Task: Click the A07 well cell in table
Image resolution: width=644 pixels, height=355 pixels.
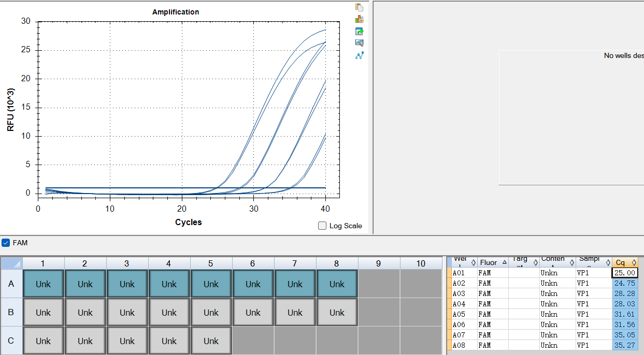Action: pyautogui.click(x=464, y=335)
